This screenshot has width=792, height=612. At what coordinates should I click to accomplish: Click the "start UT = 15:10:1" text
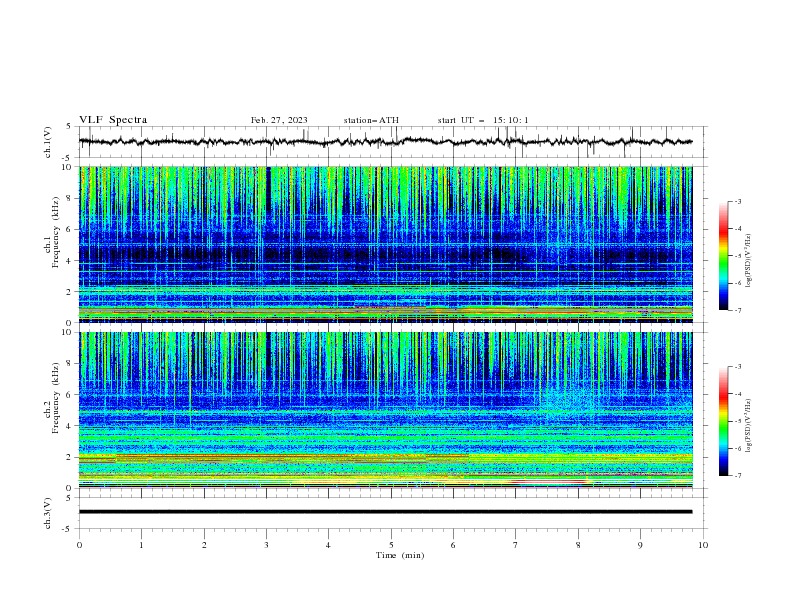click(x=483, y=120)
